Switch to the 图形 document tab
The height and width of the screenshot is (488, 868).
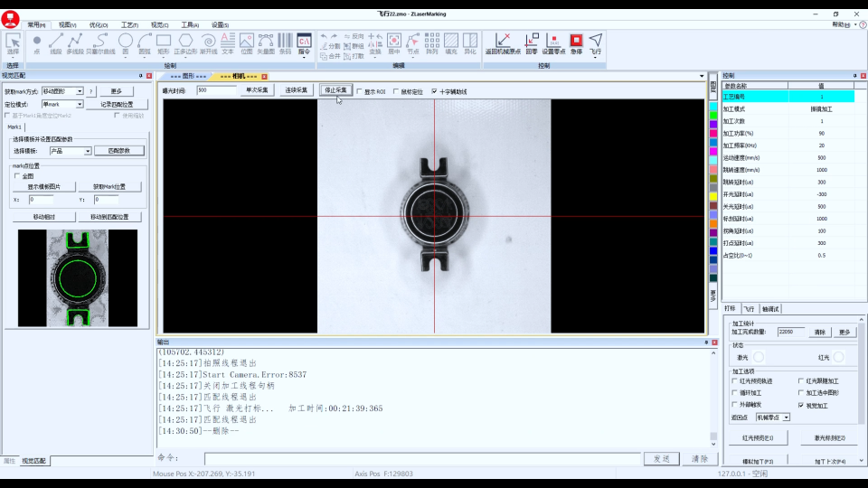188,76
